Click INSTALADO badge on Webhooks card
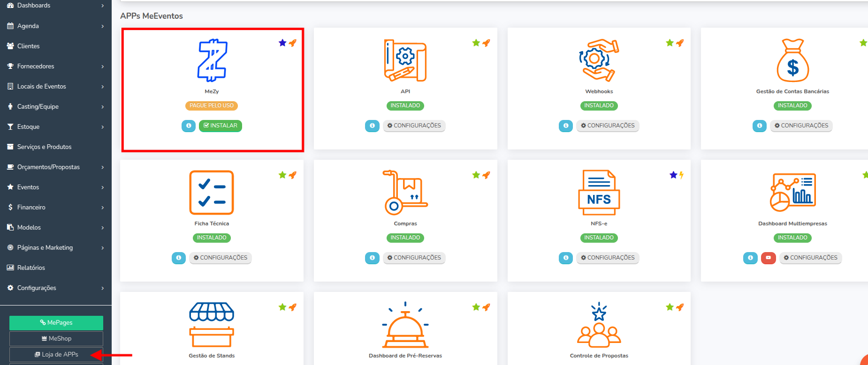 [x=599, y=106]
